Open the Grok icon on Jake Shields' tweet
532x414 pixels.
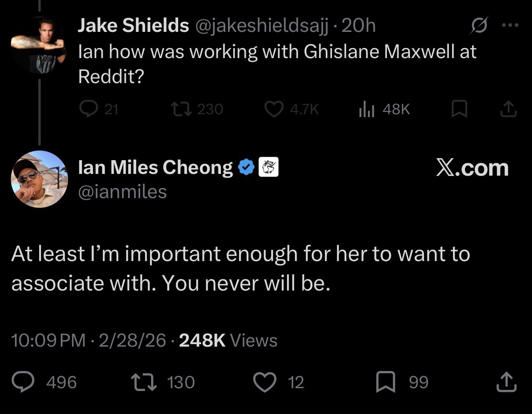click(x=480, y=25)
